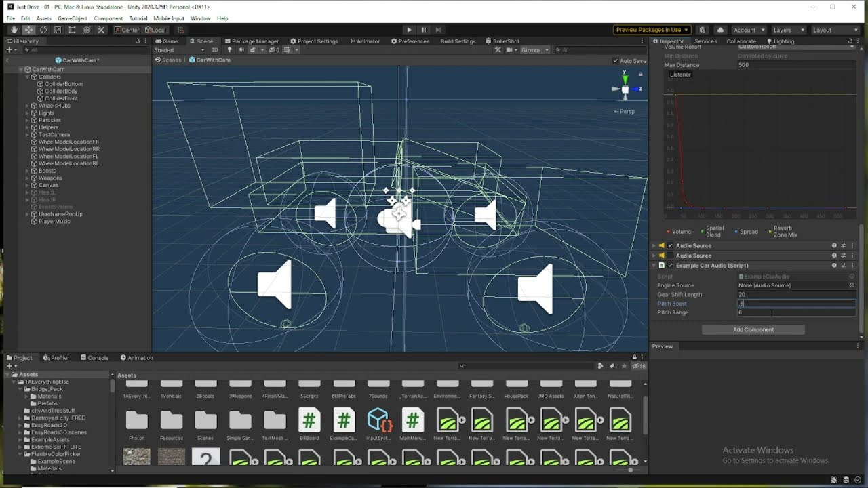Open Engine Source object picker circle
868x488 pixels.
(852, 285)
